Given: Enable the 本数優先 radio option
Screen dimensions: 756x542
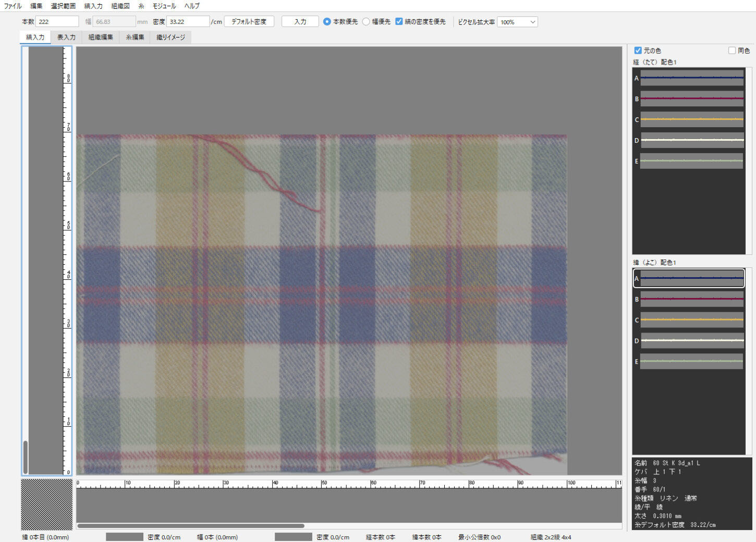Looking at the screenshot, I should tap(327, 22).
